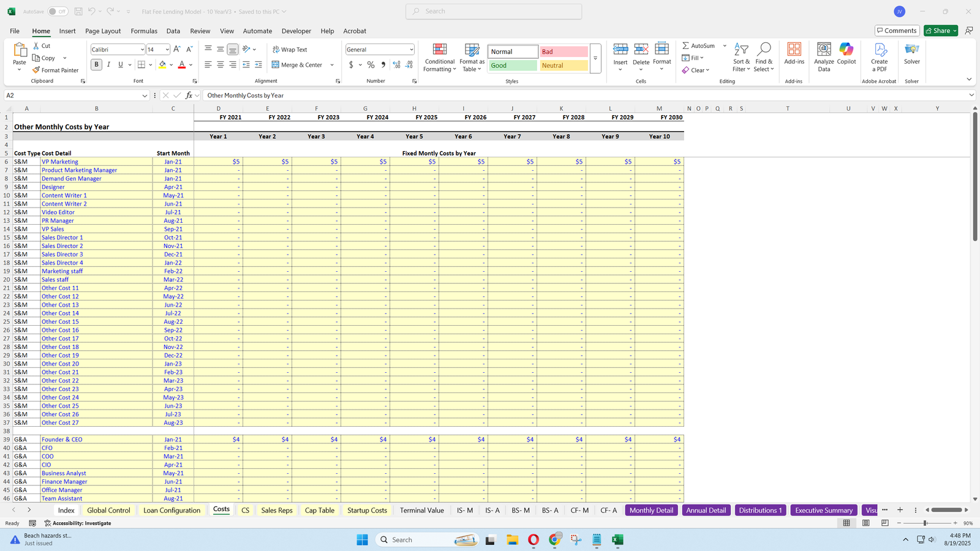Open the Formulas ribbon tab
Viewport: 980px width, 551px height.
[x=144, y=31]
